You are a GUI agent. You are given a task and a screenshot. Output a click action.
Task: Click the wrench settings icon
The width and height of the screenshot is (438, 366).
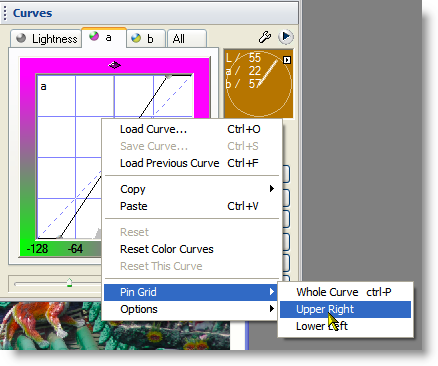click(265, 37)
